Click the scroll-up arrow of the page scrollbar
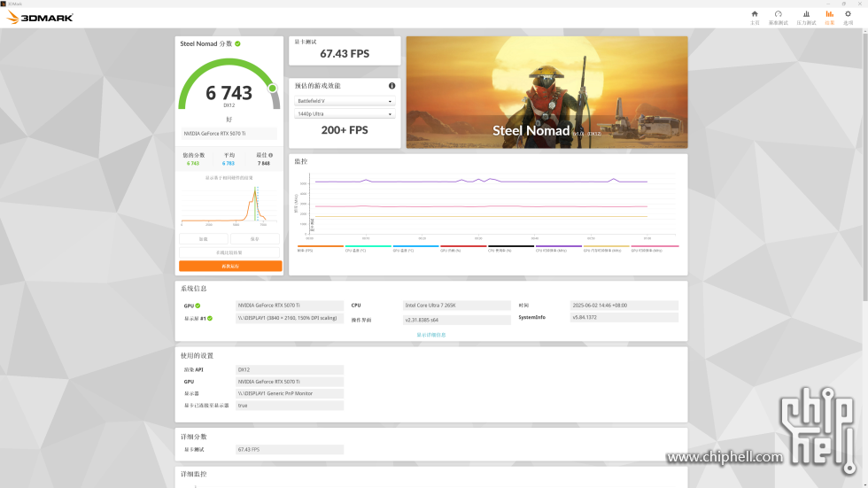This screenshot has height=488, width=868. tap(864, 31)
